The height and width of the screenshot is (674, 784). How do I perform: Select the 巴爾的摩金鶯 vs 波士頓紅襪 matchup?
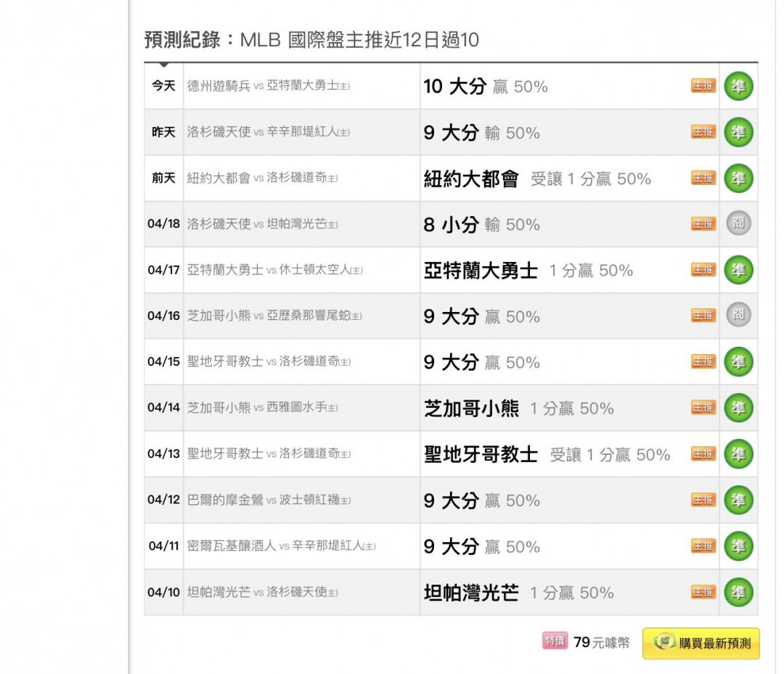click(x=269, y=500)
